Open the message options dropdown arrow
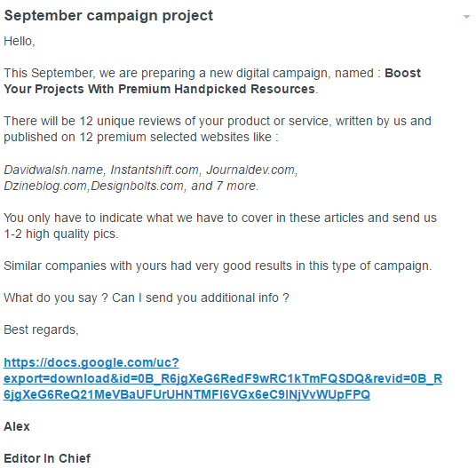This screenshot has height=468, width=476. [x=466, y=17]
